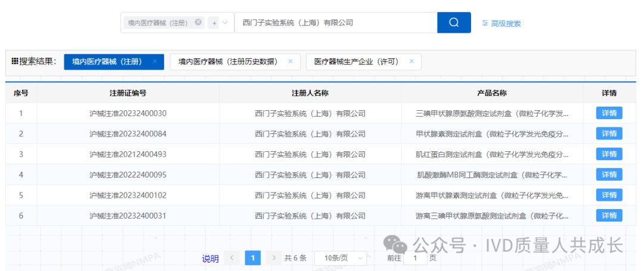Open the 10条/页 page size dropdown

point(340,258)
